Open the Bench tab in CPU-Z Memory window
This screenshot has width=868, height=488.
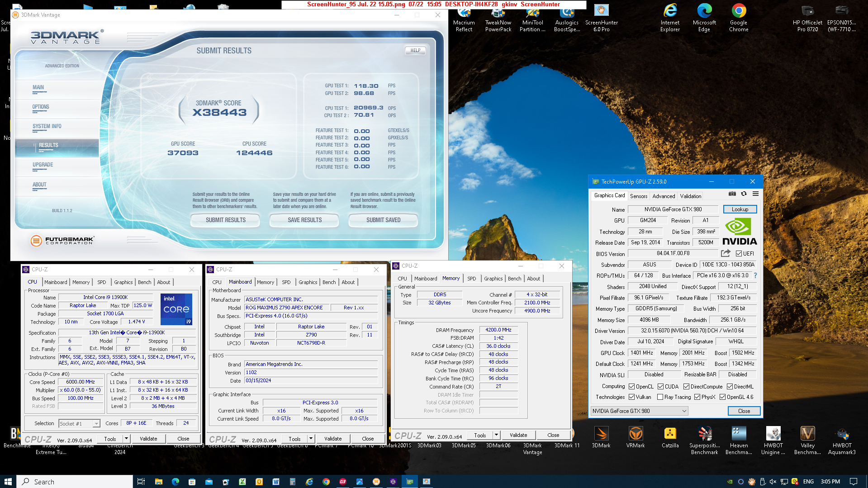[514, 279]
